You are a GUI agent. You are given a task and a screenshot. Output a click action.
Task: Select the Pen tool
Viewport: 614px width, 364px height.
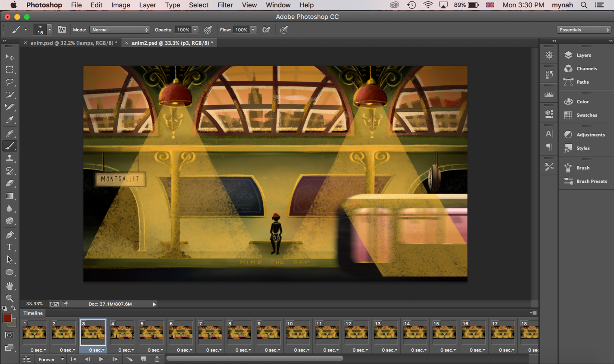click(9, 234)
